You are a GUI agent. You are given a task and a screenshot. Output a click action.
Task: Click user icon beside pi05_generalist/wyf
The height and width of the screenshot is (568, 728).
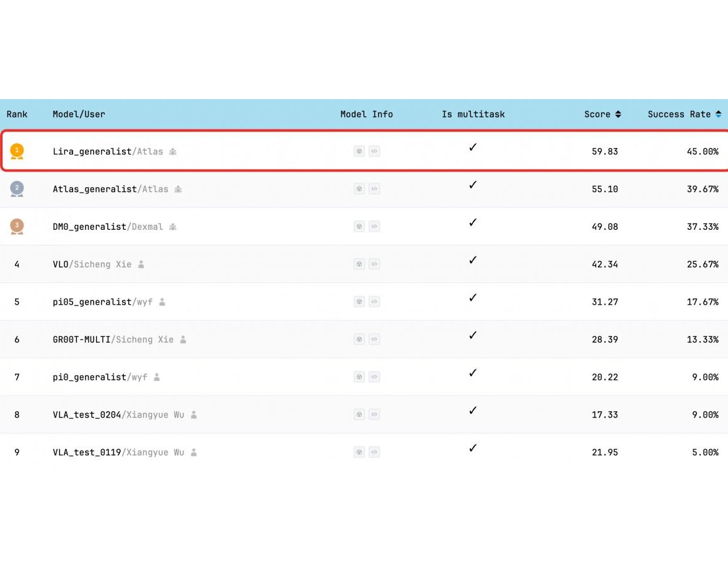(162, 302)
